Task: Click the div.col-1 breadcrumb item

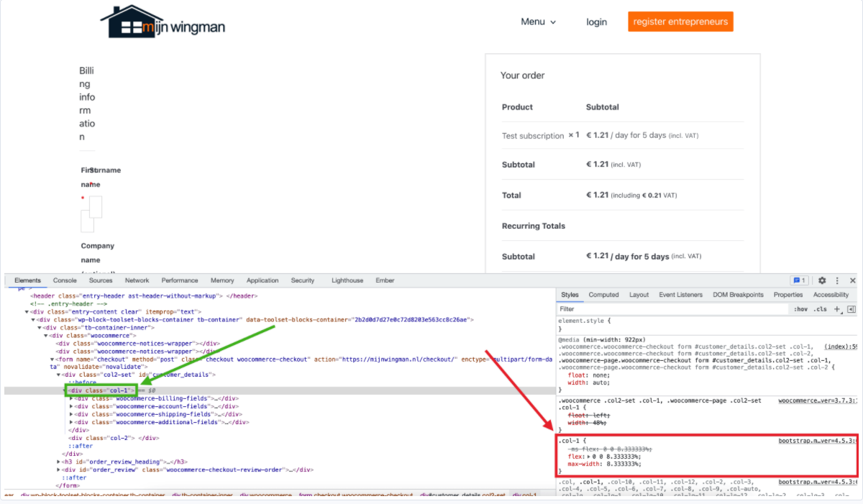Action: 524,495
